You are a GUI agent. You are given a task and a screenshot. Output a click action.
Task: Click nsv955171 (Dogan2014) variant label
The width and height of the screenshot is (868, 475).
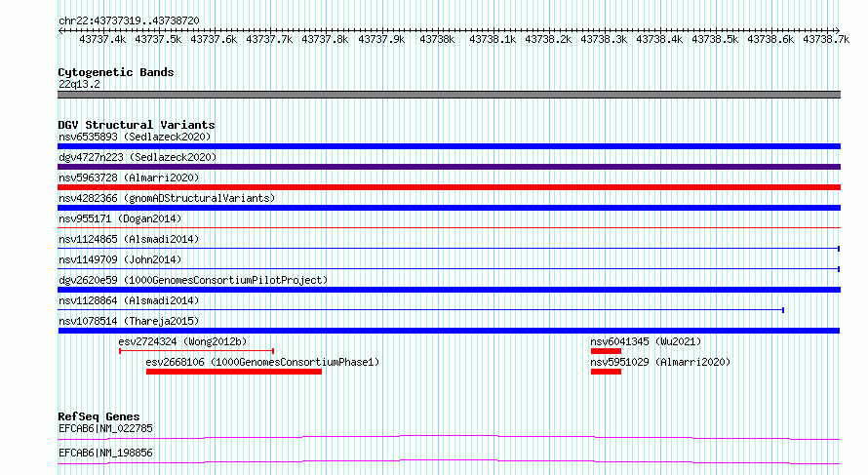point(120,218)
